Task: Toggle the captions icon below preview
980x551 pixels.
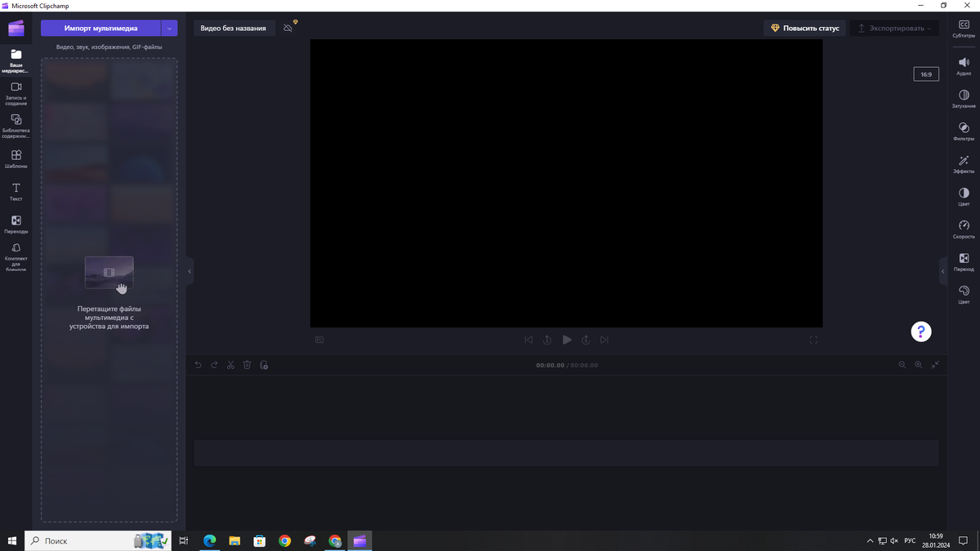Action: click(319, 340)
